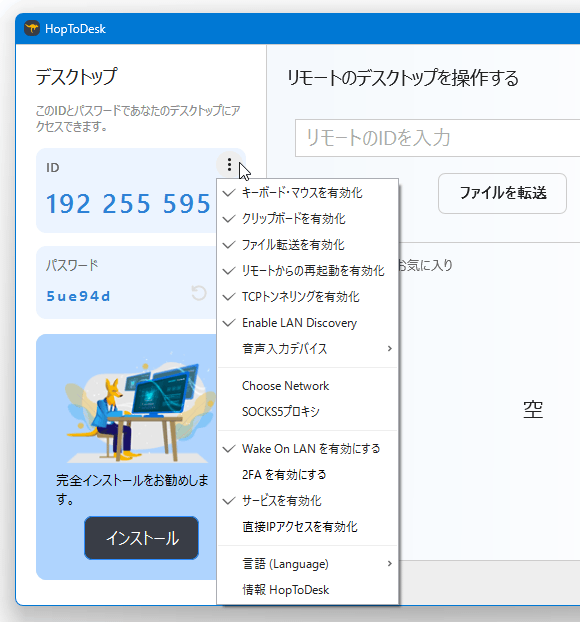Focus the リモートのIDを入力 field
This screenshot has height=622, width=580.
click(x=438, y=138)
